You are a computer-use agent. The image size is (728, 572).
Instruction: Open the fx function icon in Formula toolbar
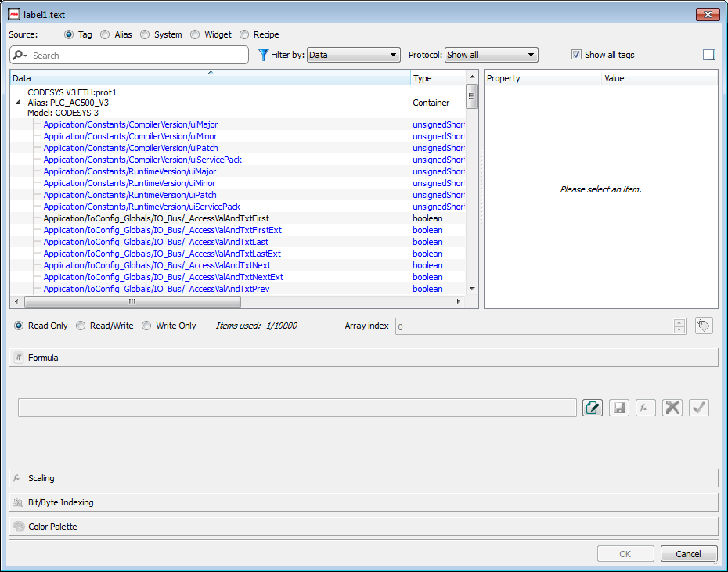pyautogui.click(x=646, y=408)
